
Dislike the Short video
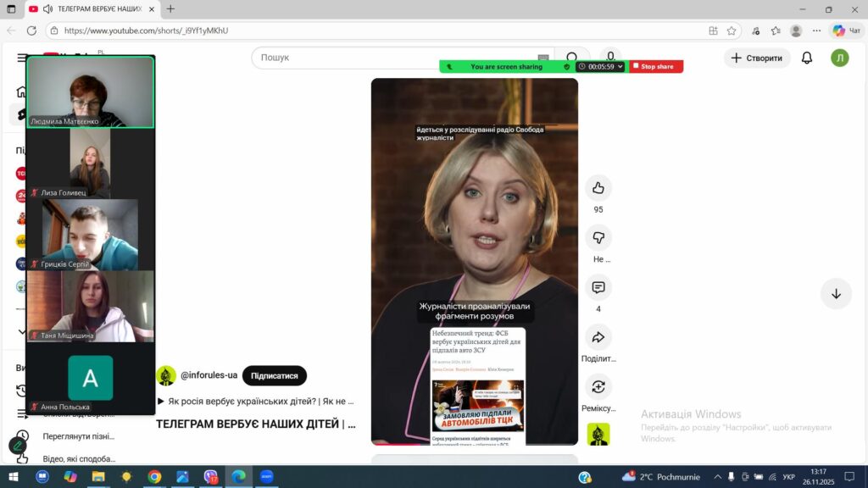coord(598,238)
